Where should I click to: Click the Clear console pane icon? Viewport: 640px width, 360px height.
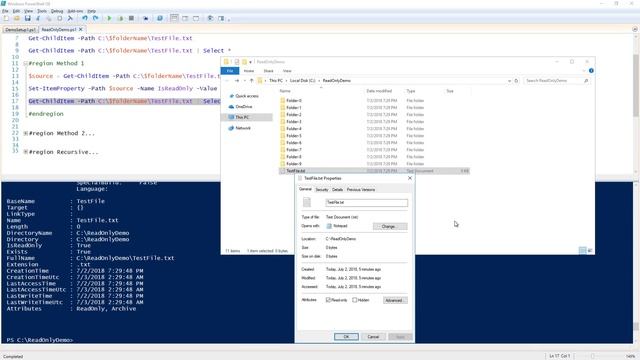pos(70,18)
